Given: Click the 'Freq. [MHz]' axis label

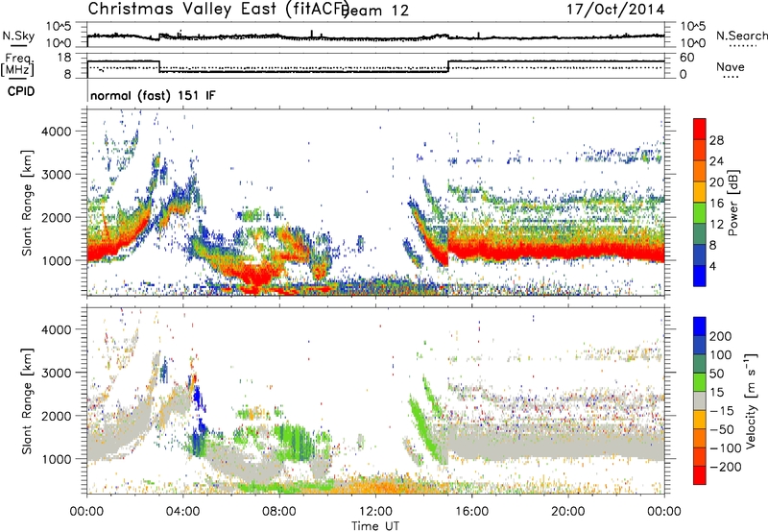Looking at the screenshot, I should click(17, 65).
